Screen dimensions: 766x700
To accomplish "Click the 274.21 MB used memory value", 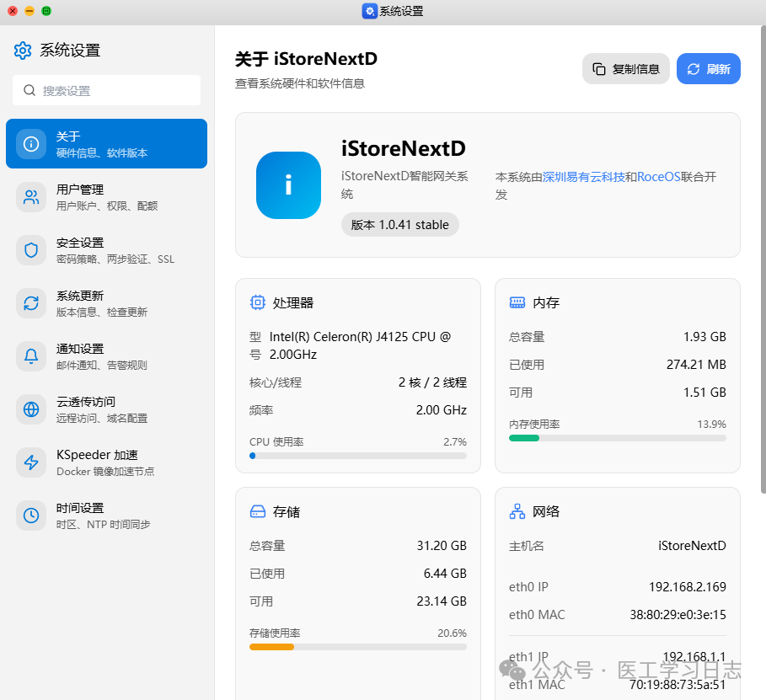I will pyautogui.click(x=696, y=365).
